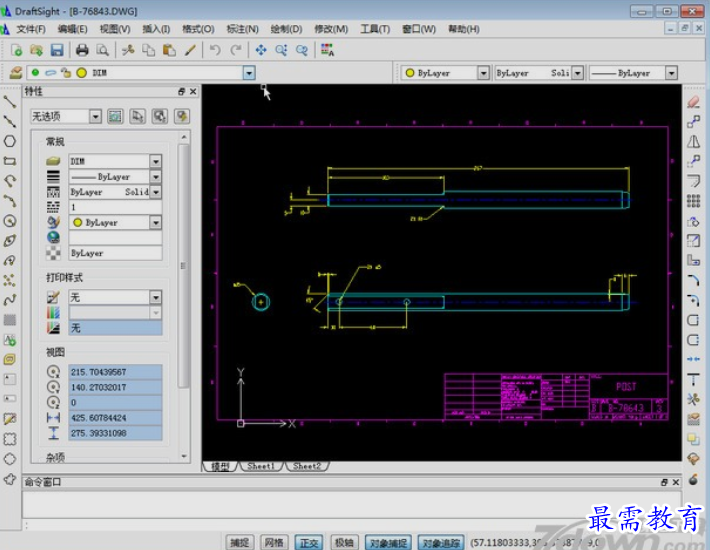
Task: Select the Rectangle draw tool
Action: pos(10,161)
